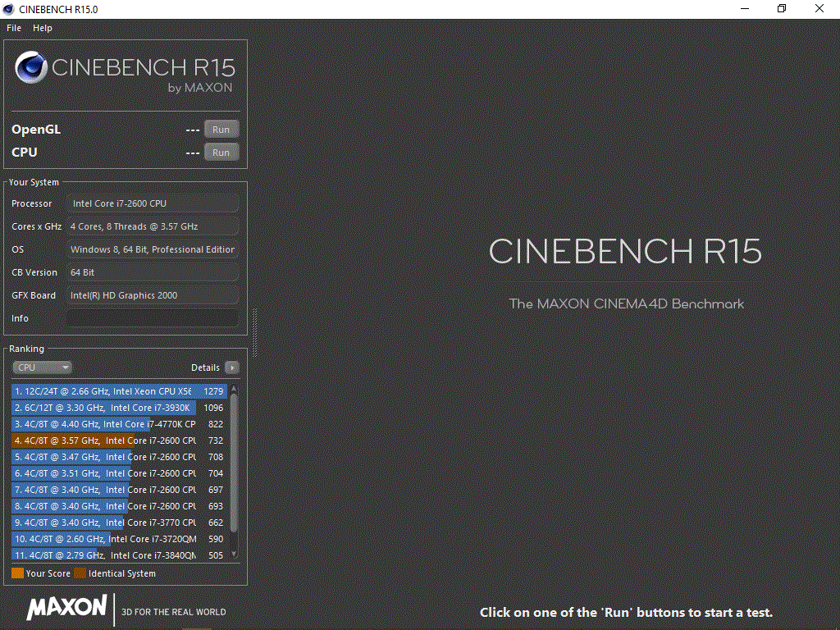Click the OS field Windows 8 64 Bit

(x=152, y=249)
